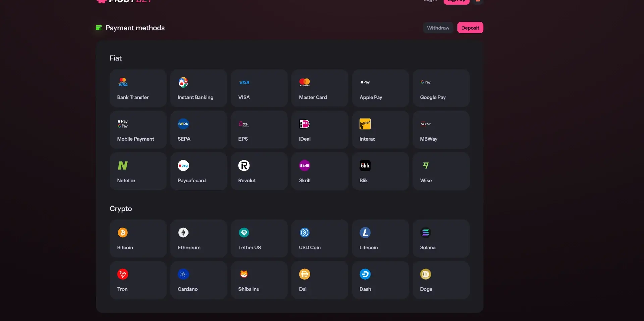Click the blue Dash icon

tap(365, 274)
